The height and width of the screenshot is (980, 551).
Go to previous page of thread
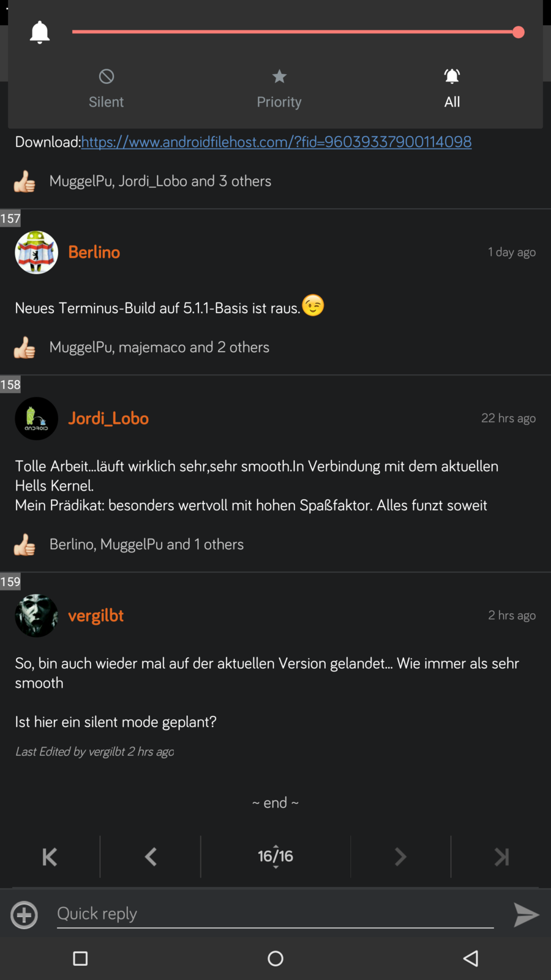[151, 856]
